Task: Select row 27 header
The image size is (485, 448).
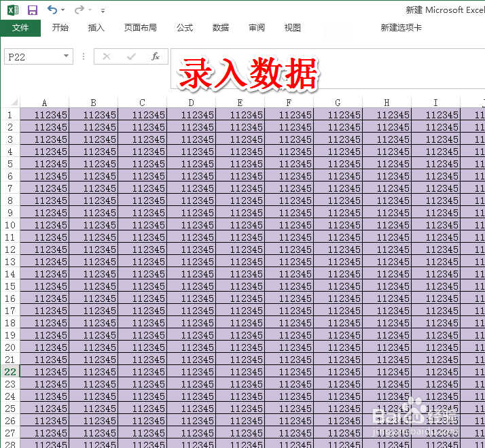Action: (10, 433)
